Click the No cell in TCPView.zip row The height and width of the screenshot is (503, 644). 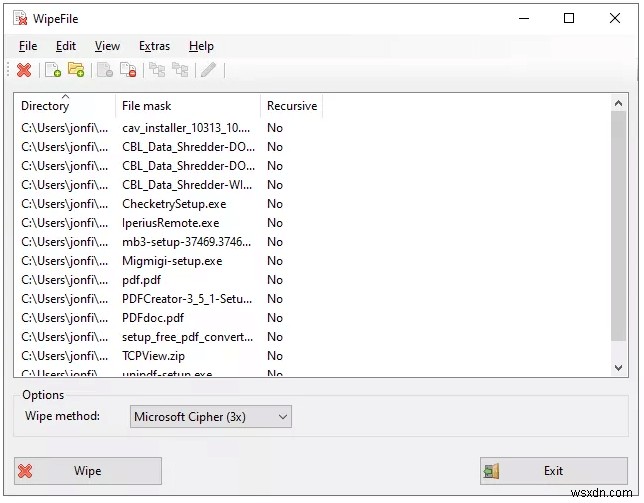click(x=275, y=356)
